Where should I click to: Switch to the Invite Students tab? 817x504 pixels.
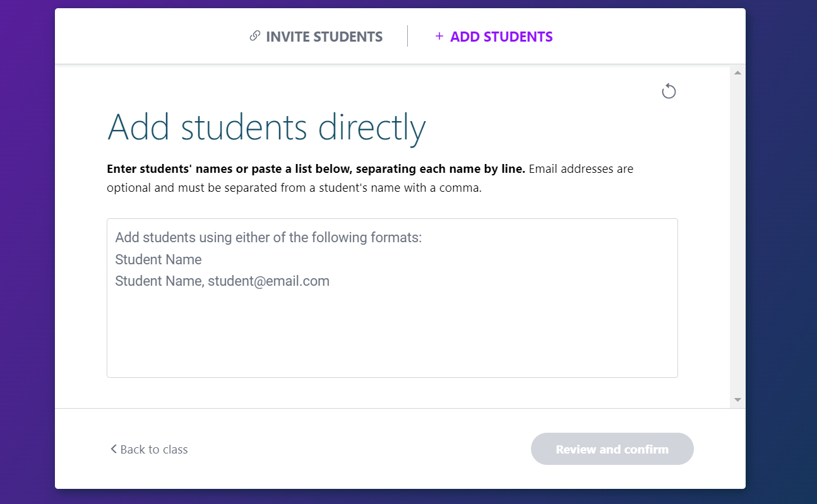tap(324, 37)
